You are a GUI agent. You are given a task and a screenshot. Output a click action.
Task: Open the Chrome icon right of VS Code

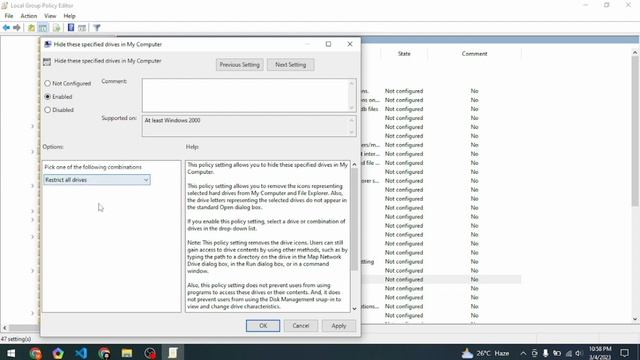(x=104, y=353)
